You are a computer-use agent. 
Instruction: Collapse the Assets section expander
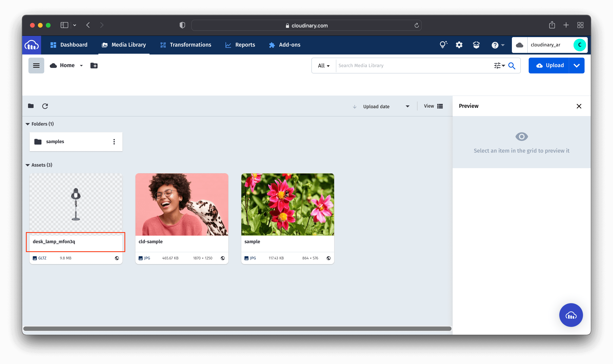point(27,165)
